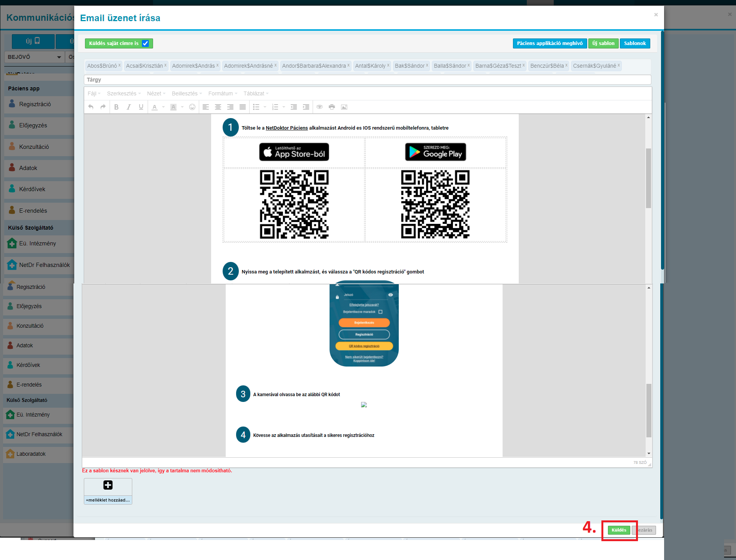Open the Nézet menu

click(156, 93)
